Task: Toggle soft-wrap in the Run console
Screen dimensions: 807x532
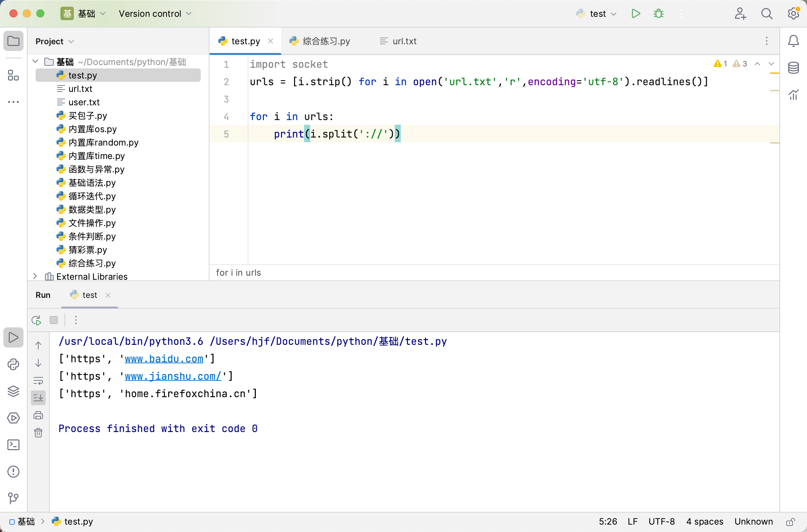Action: pyautogui.click(x=38, y=381)
